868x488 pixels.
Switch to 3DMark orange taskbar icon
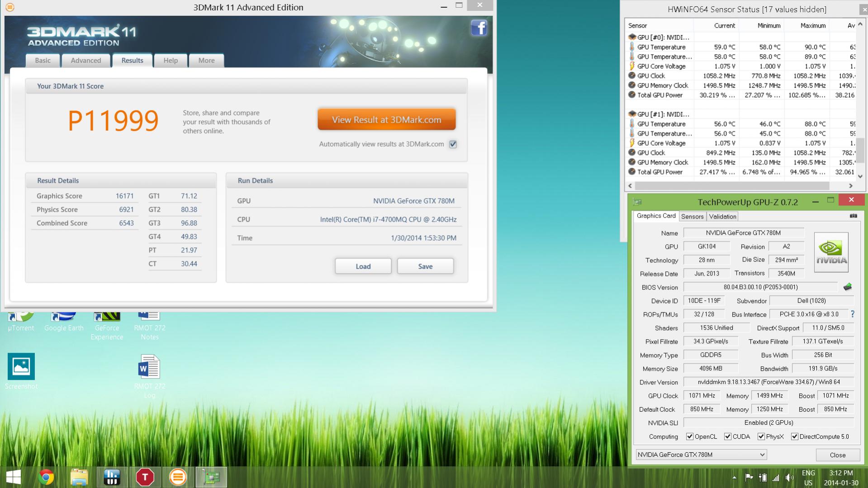178,477
